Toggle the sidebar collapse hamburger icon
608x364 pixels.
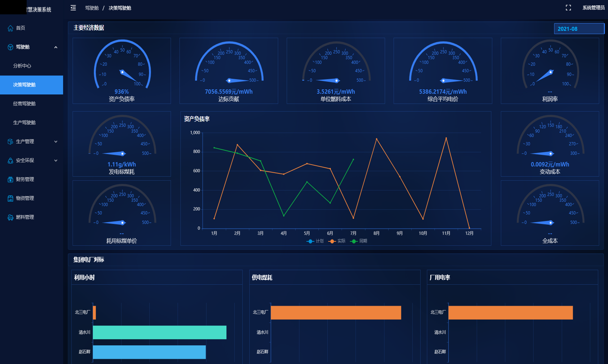point(73,8)
